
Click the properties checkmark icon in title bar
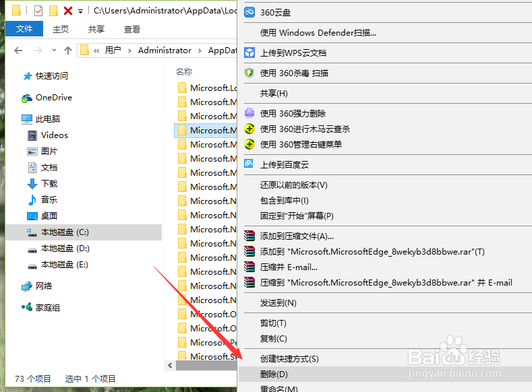coord(38,11)
